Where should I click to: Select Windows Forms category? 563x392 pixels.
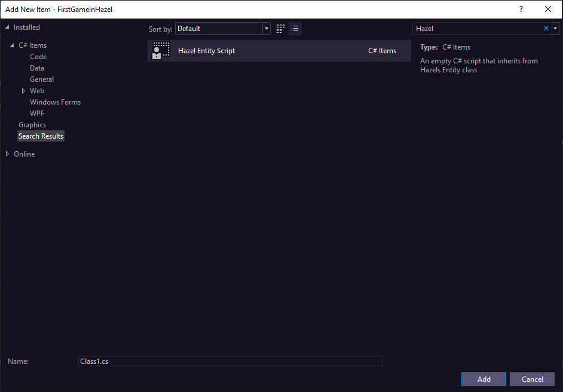pyautogui.click(x=55, y=102)
